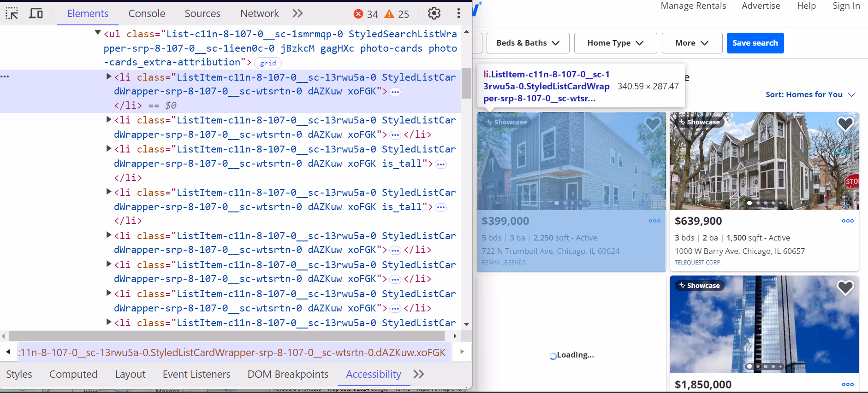Click the scroll-down arrow of DOM tree
Viewport: 868px width, 393px height.
466,324
